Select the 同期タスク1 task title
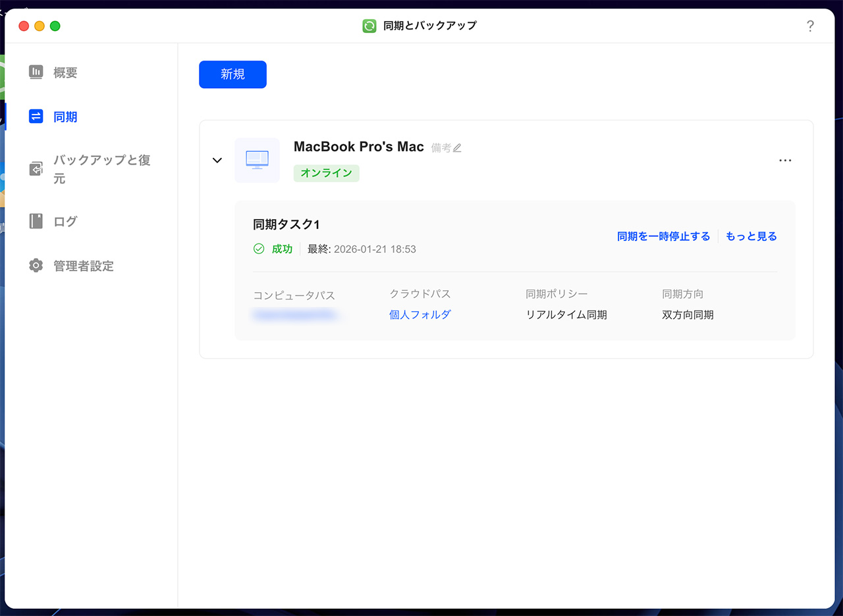 286,224
